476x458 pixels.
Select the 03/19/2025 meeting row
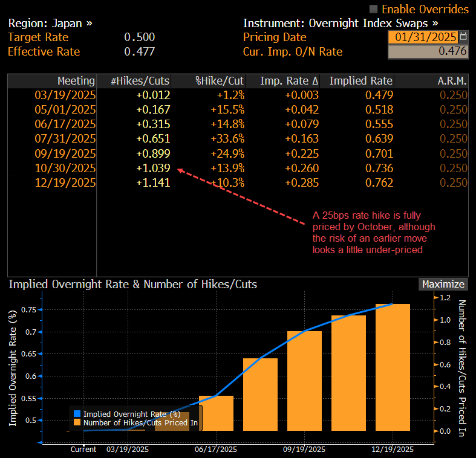(238, 95)
